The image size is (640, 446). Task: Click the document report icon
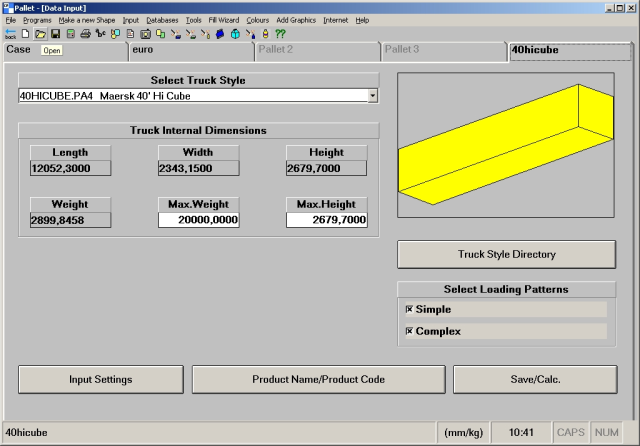(x=130, y=34)
